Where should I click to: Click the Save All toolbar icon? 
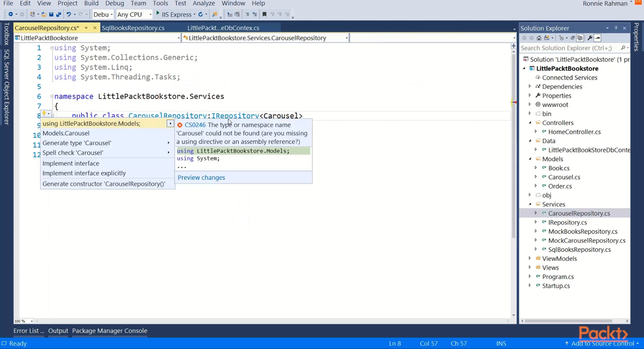coord(58,14)
